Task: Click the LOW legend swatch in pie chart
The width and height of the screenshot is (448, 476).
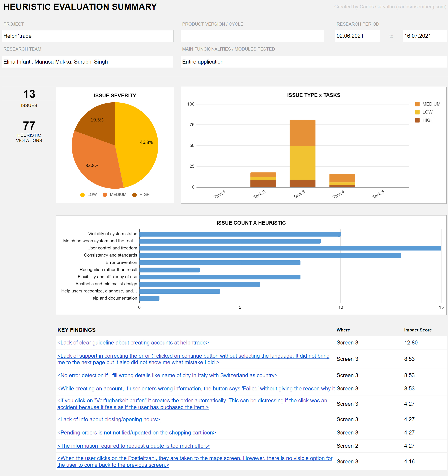Action: tap(82, 195)
